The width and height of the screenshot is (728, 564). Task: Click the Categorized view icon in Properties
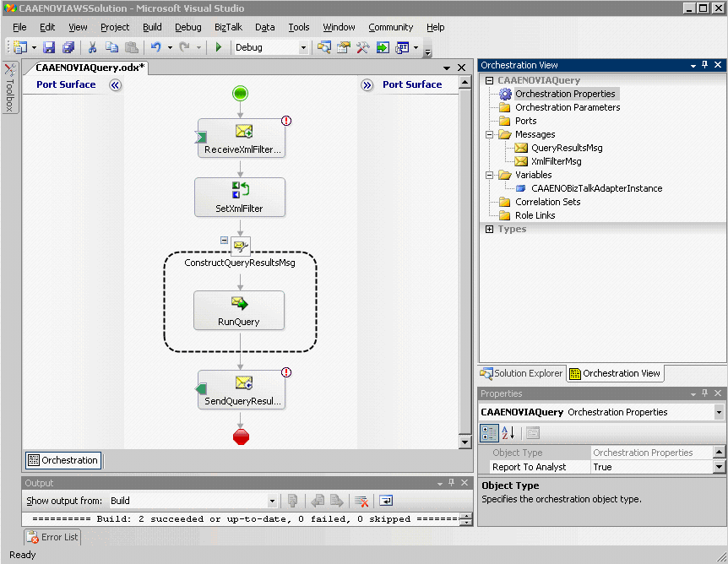point(489,433)
